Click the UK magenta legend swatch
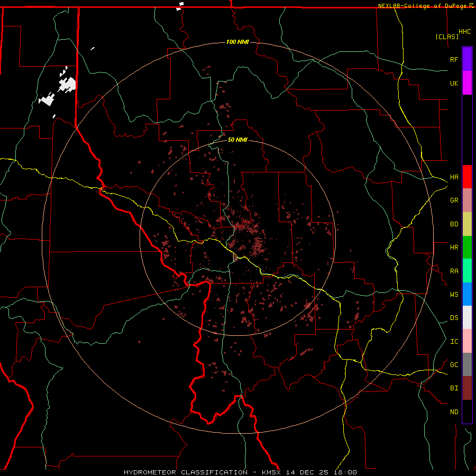 click(467, 83)
